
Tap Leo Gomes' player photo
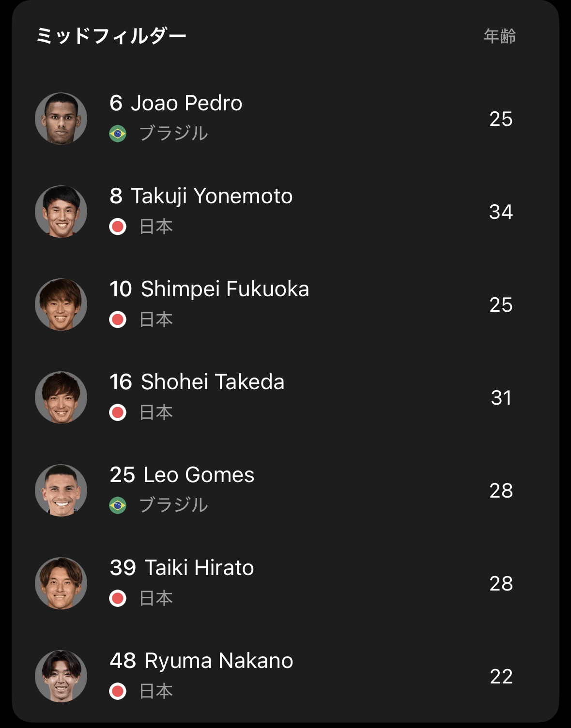(x=61, y=490)
